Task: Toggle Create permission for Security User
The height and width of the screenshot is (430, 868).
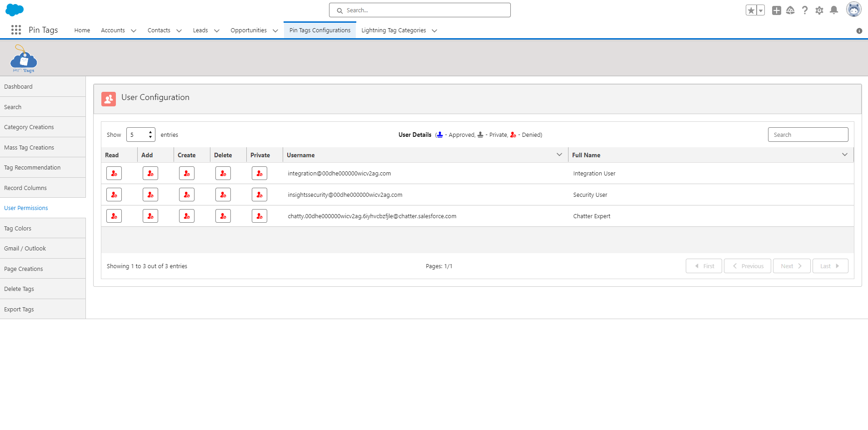Action: tap(187, 195)
